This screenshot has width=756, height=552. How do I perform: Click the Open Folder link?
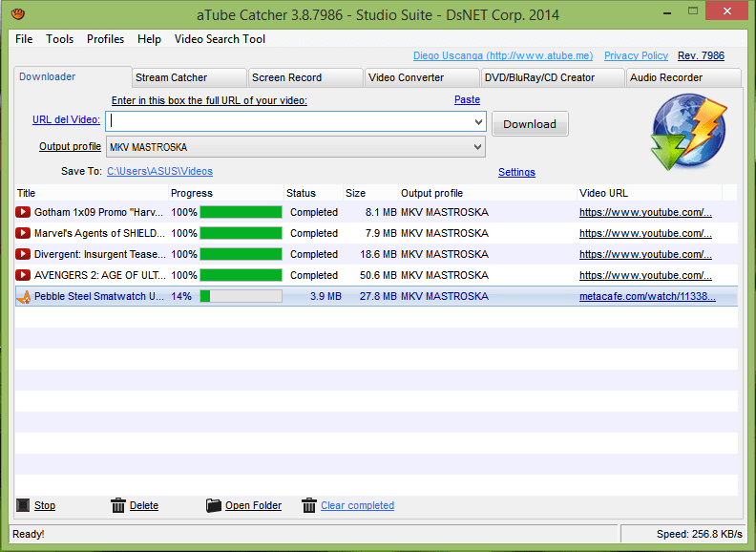(x=253, y=505)
